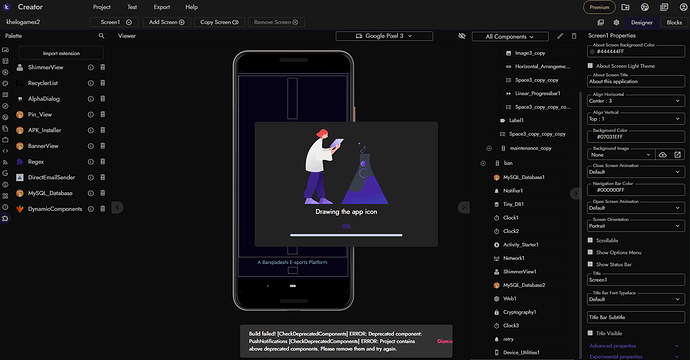Image resolution: width=690 pixels, height=360 pixels.
Task: Toggle About Screen Light Theme checkbox
Action: coord(591,66)
